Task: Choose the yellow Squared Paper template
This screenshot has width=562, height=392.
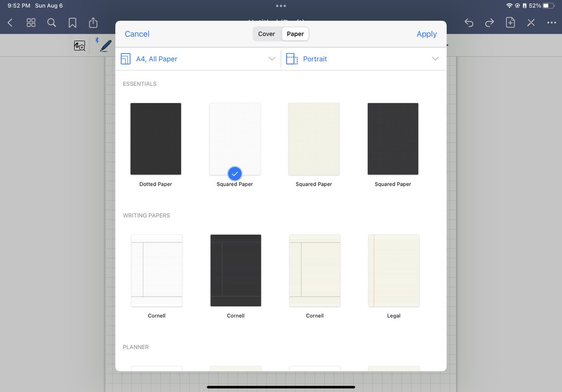Action: point(314,139)
